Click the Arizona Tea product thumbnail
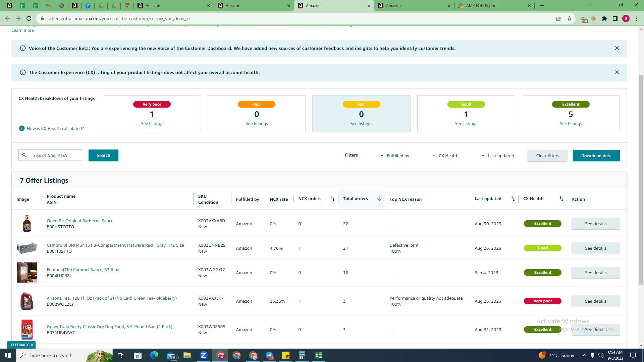Image resolution: width=644 pixels, height=362 pixels. tap(27, 301)
